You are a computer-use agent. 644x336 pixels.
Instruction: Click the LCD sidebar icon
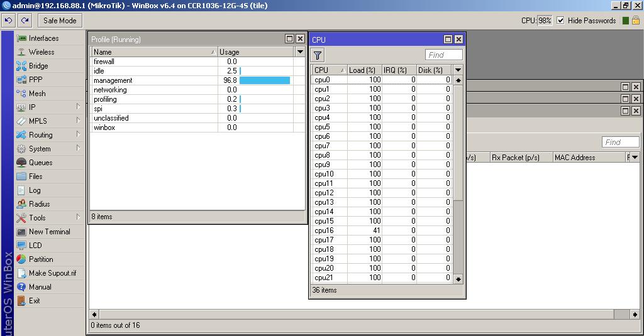[21, 246]
